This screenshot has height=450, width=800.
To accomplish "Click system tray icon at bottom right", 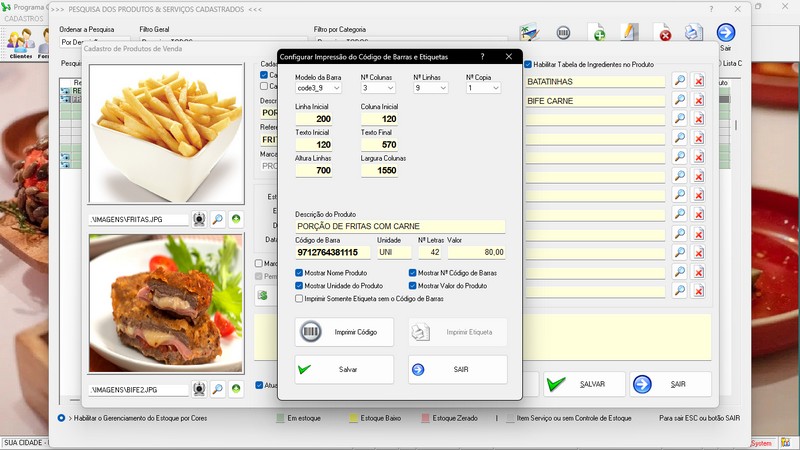I will (785, 443).
